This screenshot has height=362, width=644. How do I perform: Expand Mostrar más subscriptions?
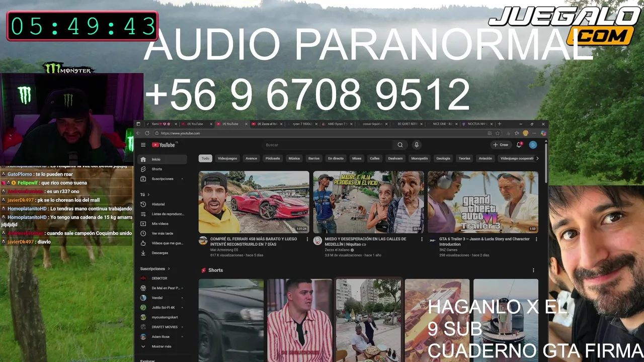click(162, 346)
